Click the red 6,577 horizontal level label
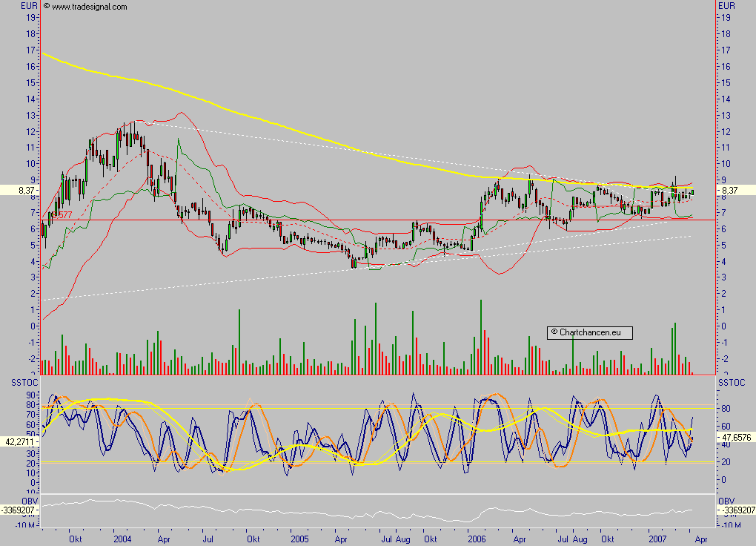The image size is (756, 546). [x=62, y=215]
